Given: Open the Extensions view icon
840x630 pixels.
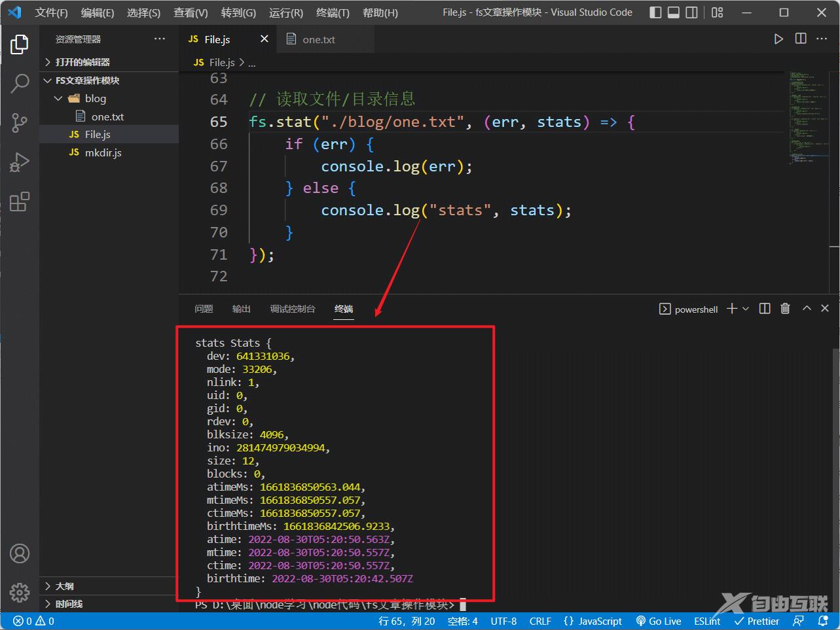Looking at the screenshot, I should point(20,201).
